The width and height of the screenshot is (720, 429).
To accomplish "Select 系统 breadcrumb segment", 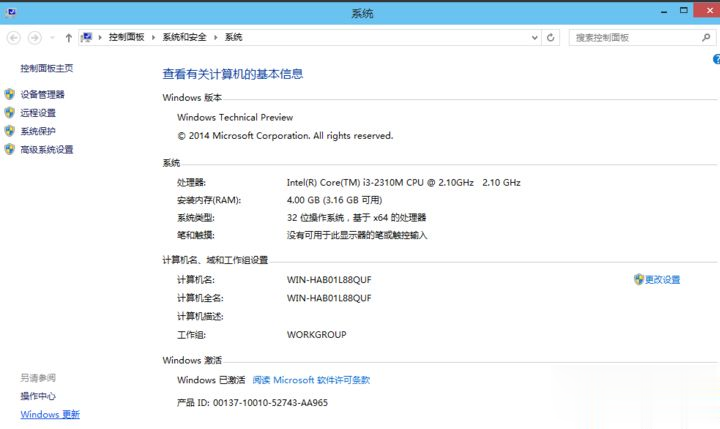I will [233, 37].
